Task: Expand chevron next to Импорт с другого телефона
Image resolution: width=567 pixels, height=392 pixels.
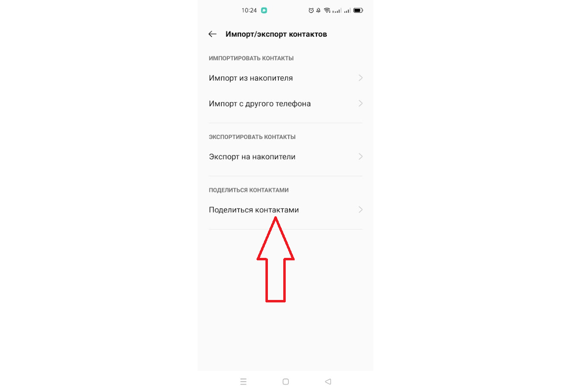Action: pos(361,103)
